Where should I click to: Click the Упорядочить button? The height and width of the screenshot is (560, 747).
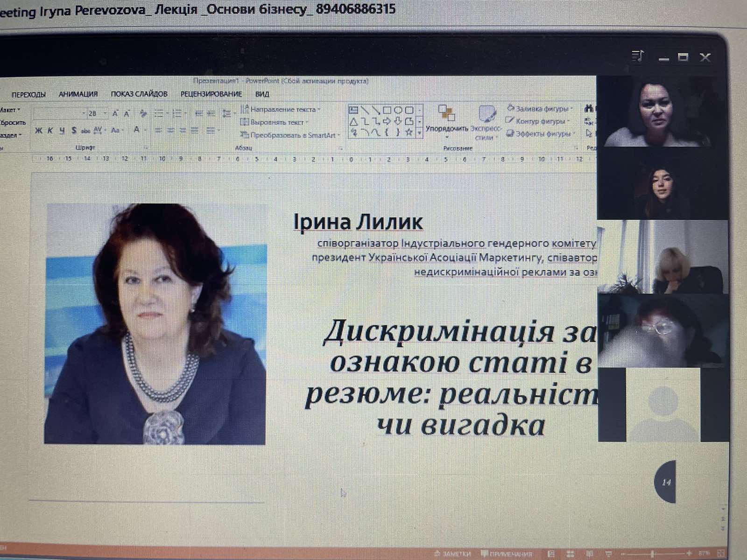click(447, 122)
